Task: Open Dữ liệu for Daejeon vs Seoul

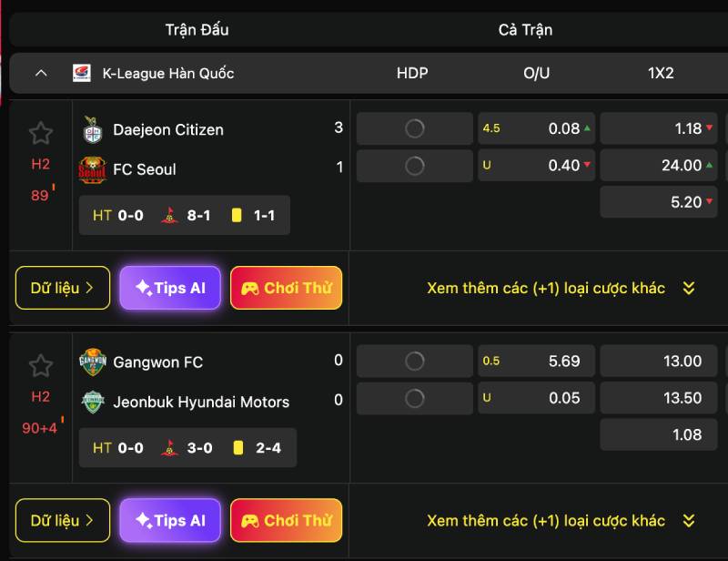Action: coord(63,288)
